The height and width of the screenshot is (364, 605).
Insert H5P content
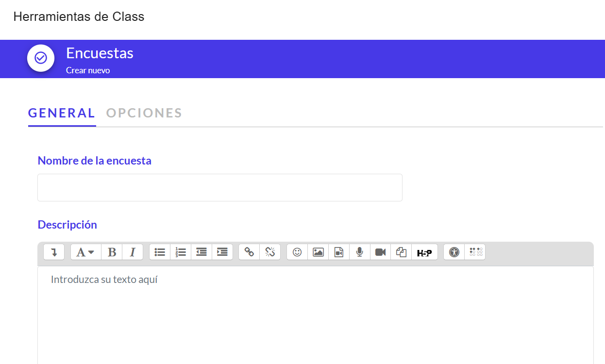pos(424,252)
